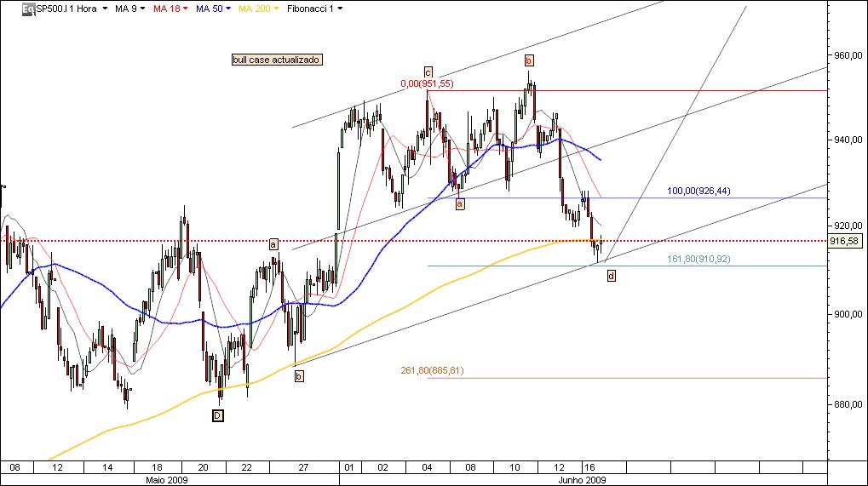868x486 pixels.
Task: Click the wave label 'a' near the 916 level
Action: tap(273, 244)
